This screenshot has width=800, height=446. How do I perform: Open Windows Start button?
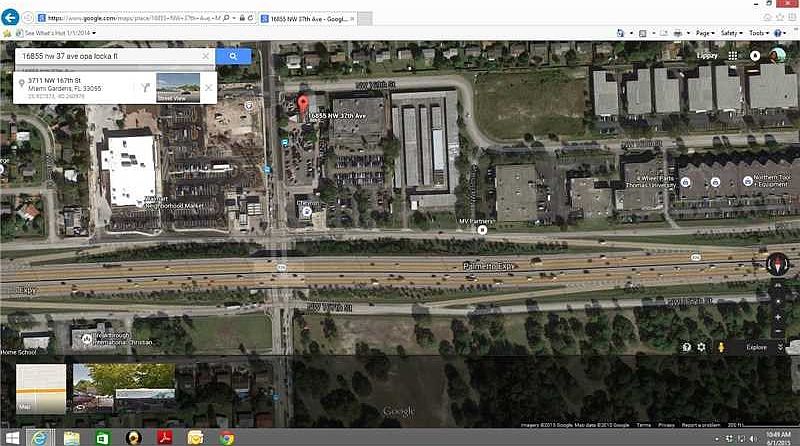pyautogui.click(x=12, y=438)
